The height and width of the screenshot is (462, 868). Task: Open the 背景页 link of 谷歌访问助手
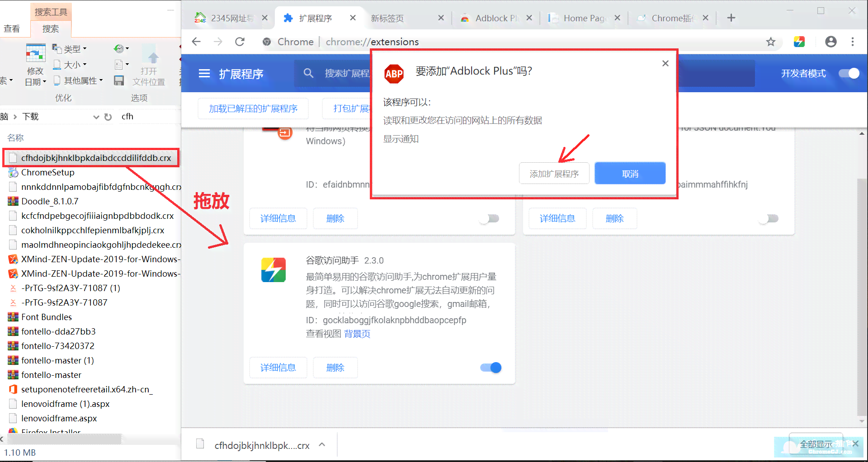[357, 334]
